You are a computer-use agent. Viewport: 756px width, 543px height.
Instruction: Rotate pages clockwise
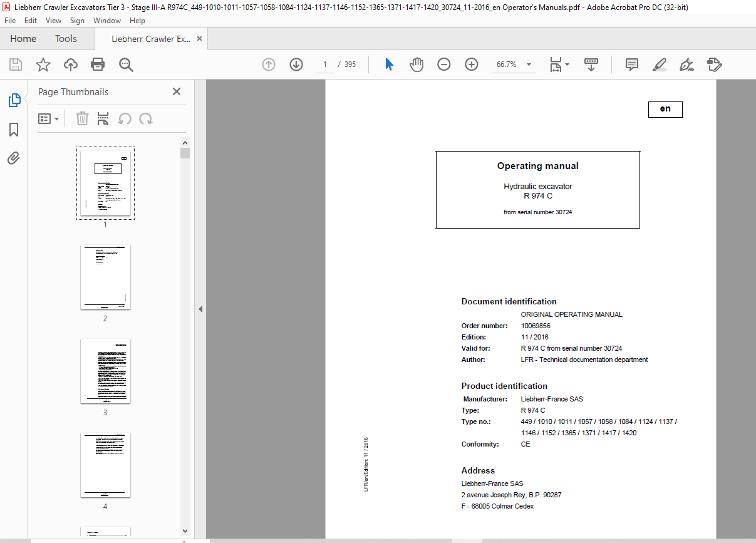(146, 118)
